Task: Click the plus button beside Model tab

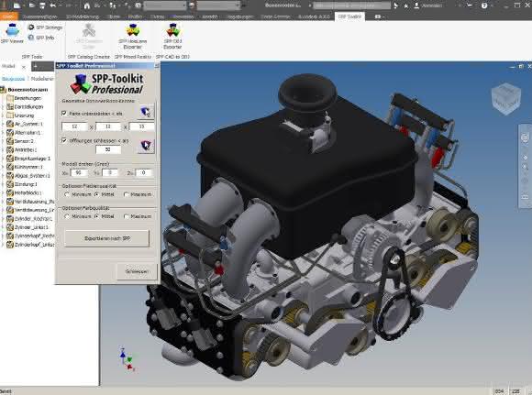Action: 35,67
